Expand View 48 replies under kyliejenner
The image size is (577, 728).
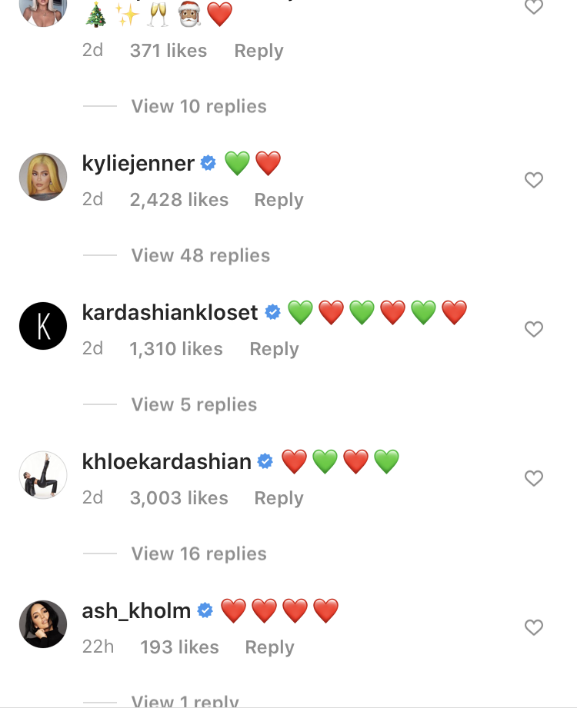pos(201,255)
